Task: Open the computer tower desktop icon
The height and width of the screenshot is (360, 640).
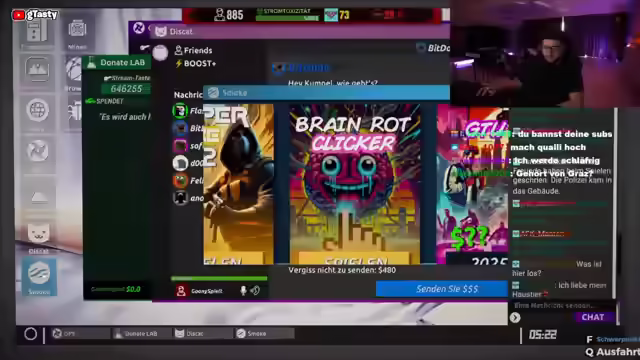Action: click(37, 31)
